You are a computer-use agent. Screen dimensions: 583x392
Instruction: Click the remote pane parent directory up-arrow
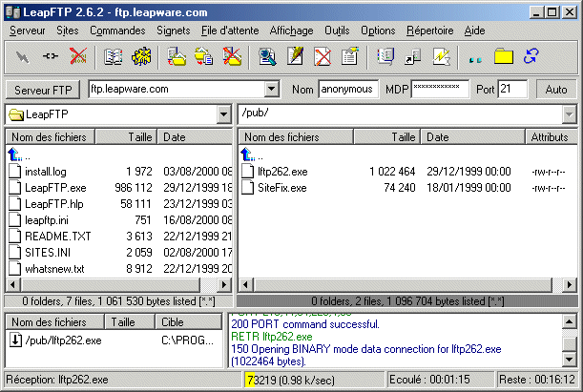248,155
